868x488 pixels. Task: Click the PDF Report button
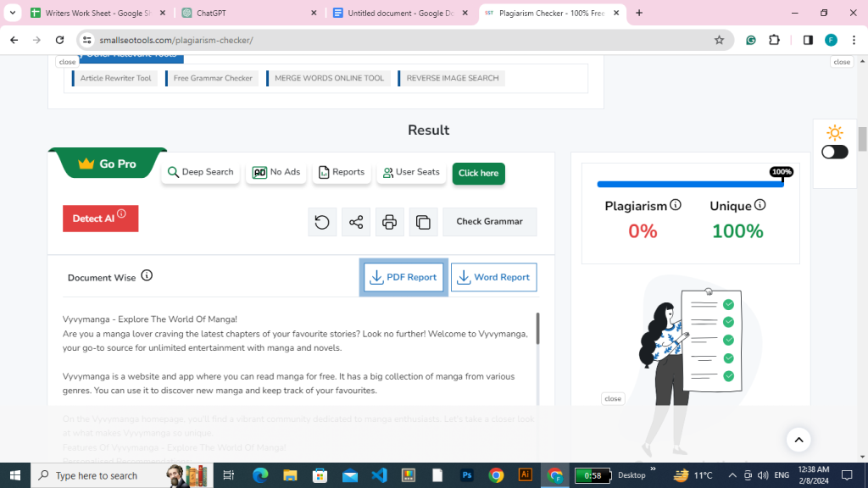tap(403, 277)
